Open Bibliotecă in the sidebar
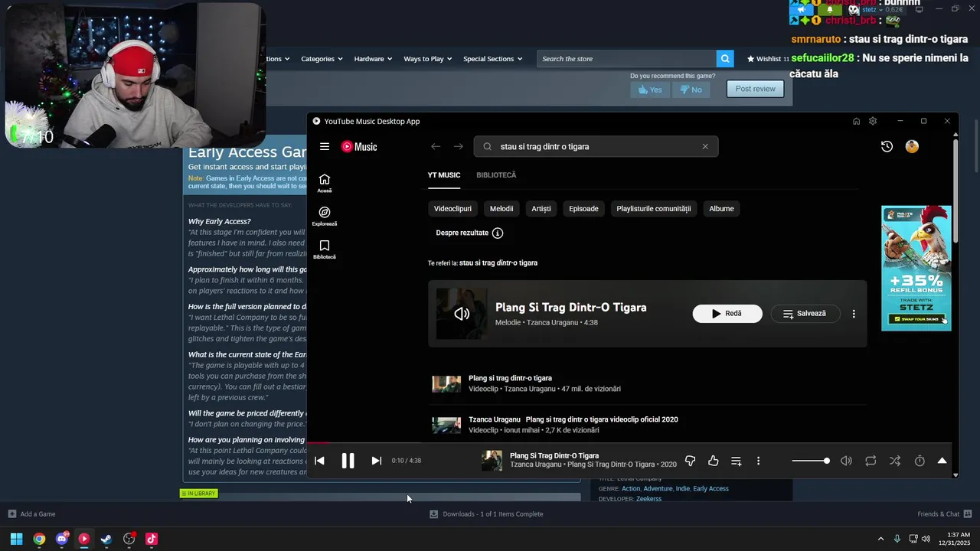 [325, 249]
